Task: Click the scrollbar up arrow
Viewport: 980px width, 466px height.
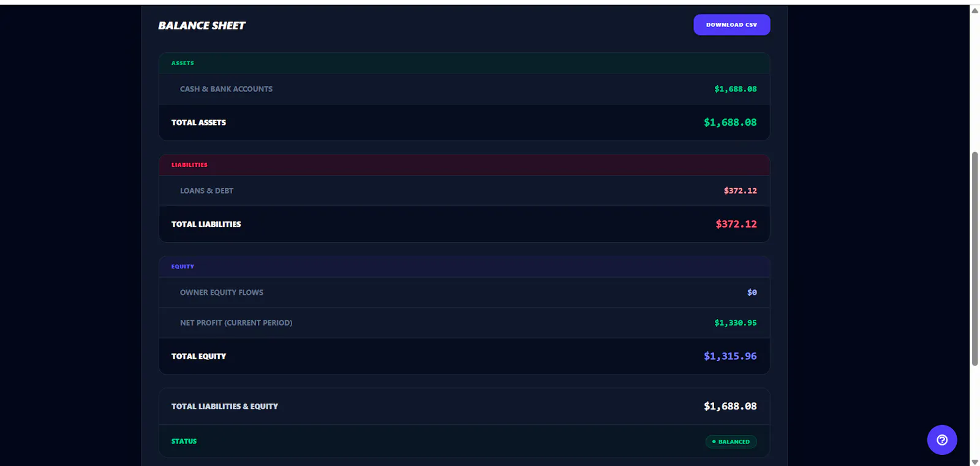Action: tap(974, 10)
